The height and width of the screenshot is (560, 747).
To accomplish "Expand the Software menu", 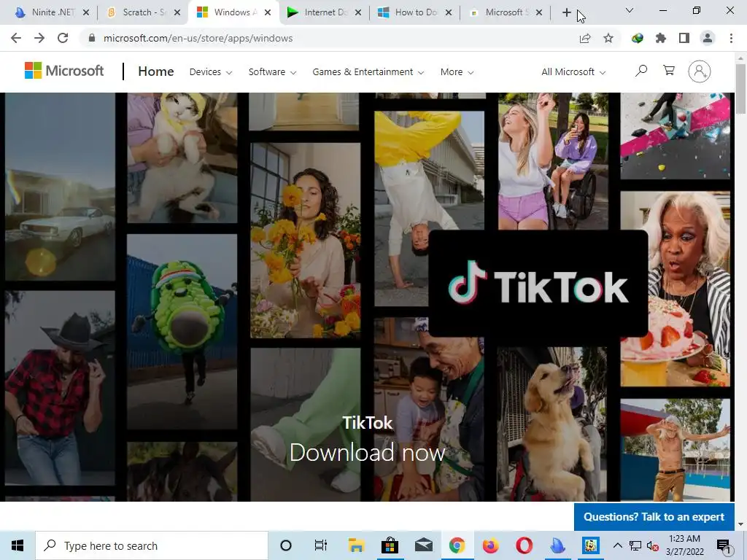I will (273, 72).
